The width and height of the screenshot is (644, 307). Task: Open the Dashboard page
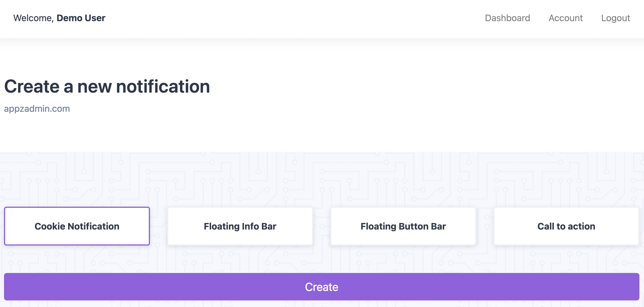507,18
